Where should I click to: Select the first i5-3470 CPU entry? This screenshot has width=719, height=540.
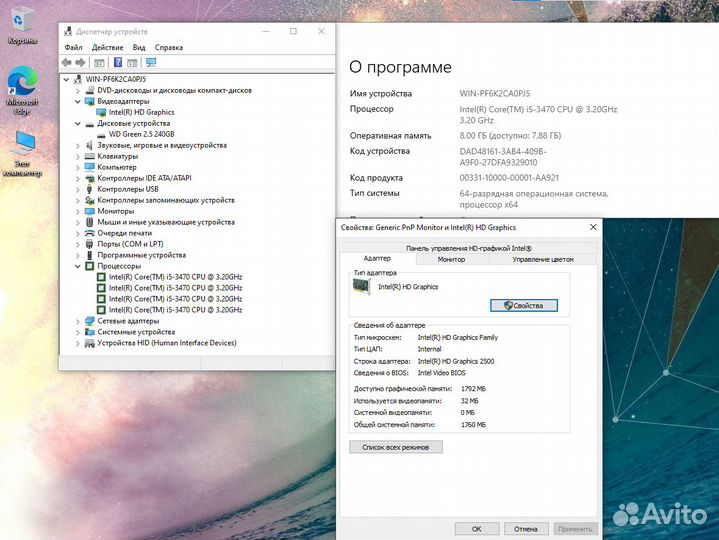pyautogui.click(x=175, y=277)
